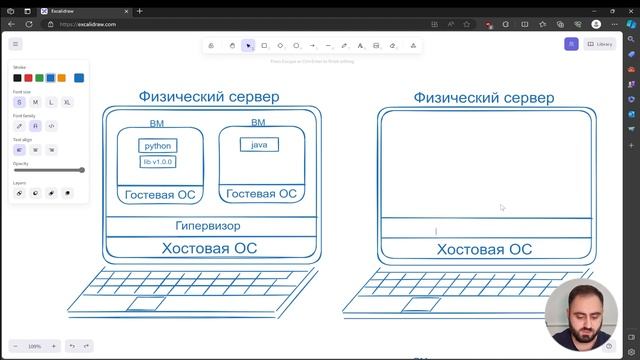Select the lib v1.0.0 box

(x=158, y=162)
